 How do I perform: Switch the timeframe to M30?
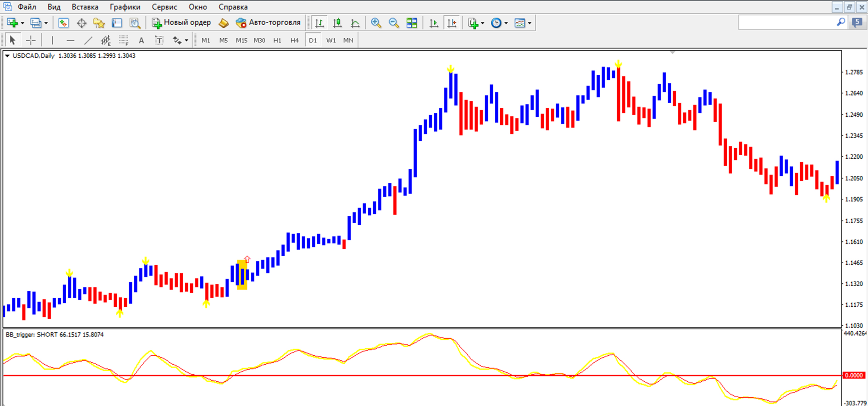(259, 40)
